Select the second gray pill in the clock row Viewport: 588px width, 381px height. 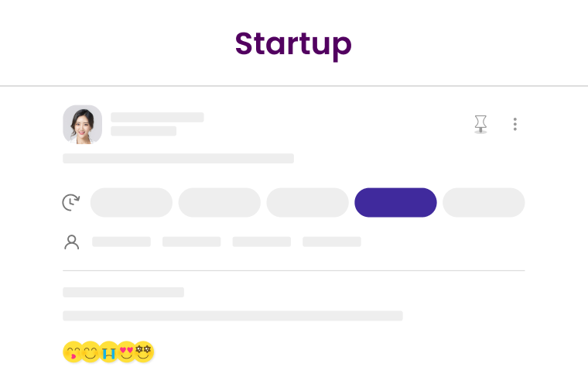(220, 203)
